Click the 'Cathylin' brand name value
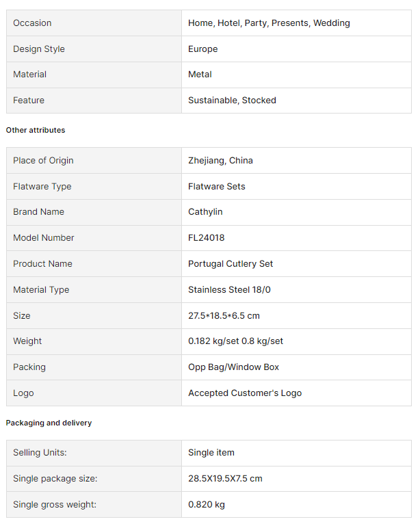The image size is (420, 526). (205, 212)
